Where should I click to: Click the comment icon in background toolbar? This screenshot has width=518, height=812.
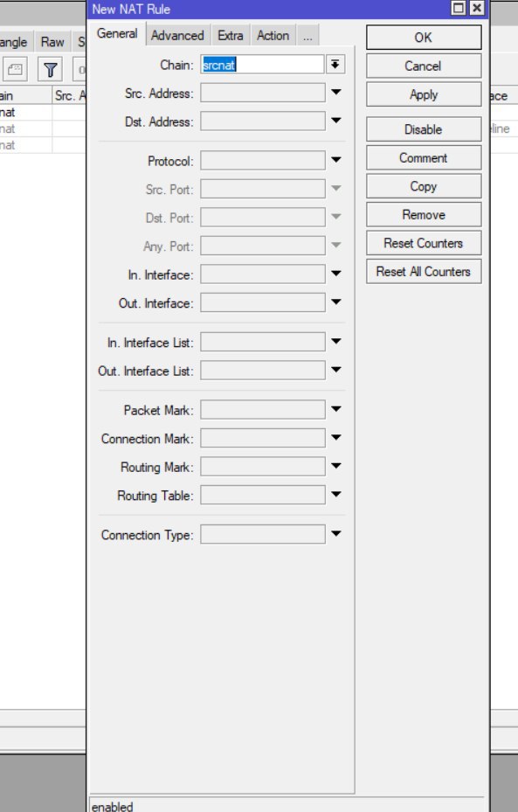(x=15, y=69)
